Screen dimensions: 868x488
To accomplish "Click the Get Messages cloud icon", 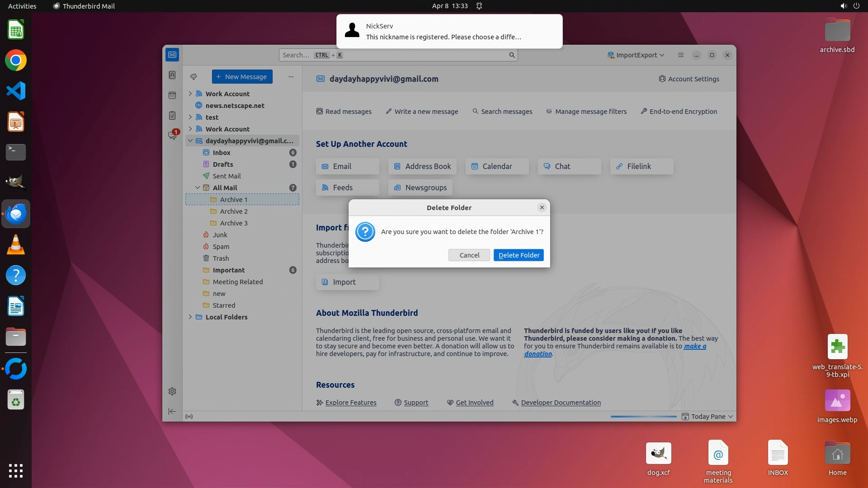I will click(x=193, y=77).
